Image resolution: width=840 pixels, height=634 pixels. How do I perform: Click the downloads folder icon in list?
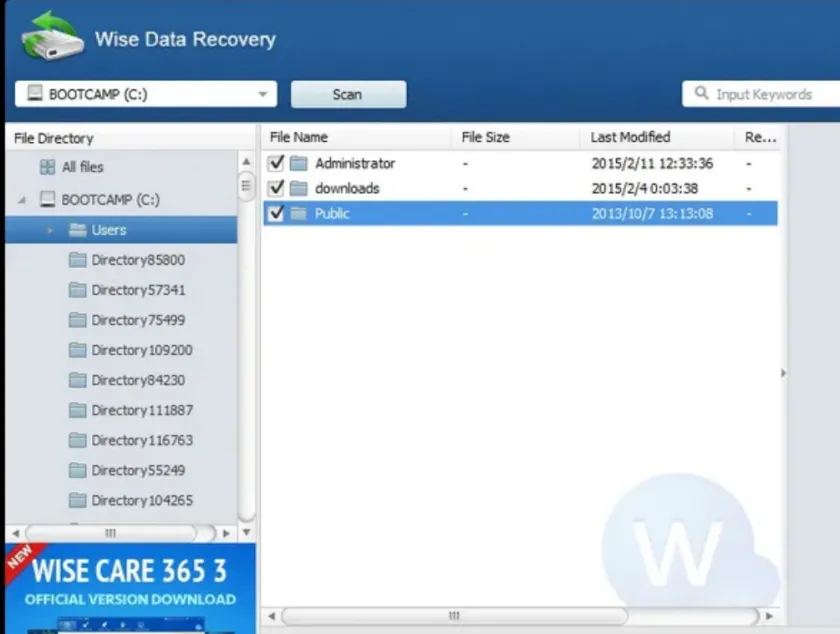coord(298,189)
